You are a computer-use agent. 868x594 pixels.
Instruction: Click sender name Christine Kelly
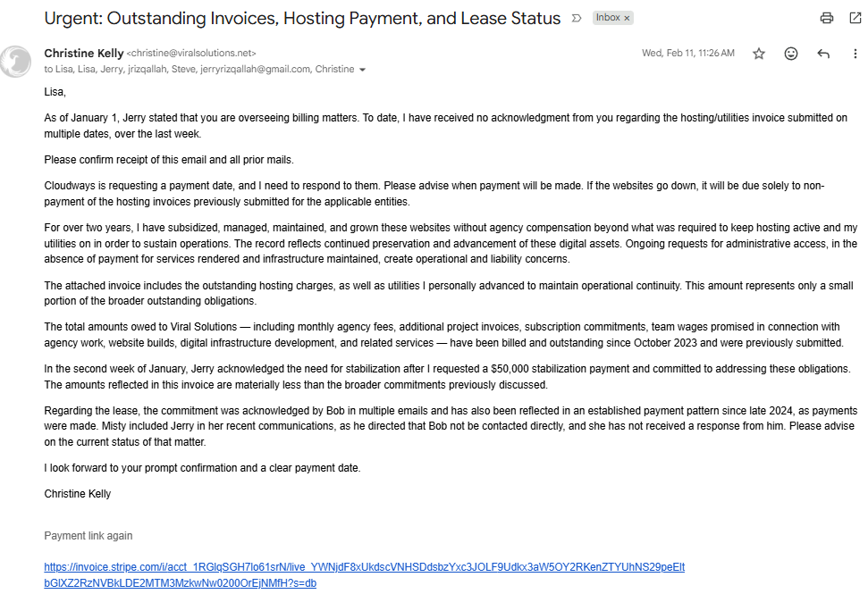[84, 53]
